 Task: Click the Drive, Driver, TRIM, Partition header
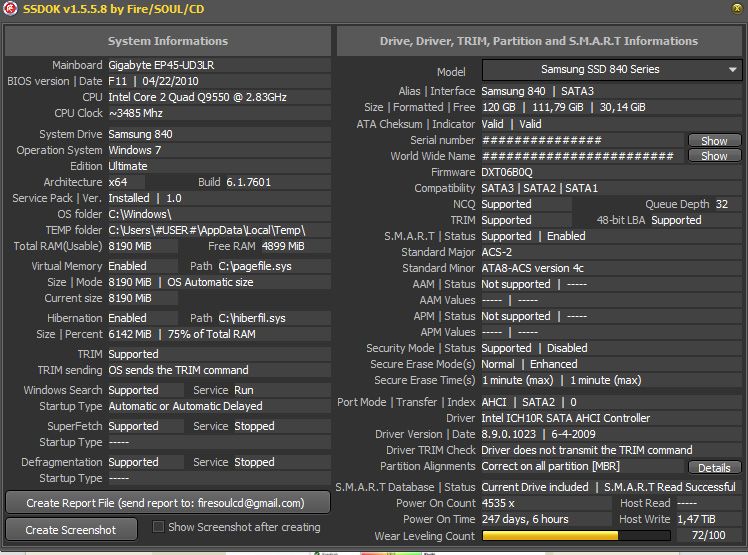pos(539,41)
